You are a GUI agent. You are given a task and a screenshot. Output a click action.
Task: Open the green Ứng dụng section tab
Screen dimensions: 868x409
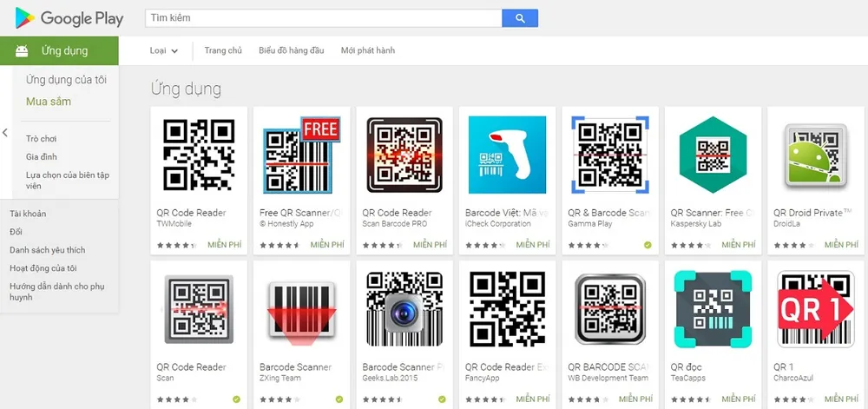coord(59,51)
